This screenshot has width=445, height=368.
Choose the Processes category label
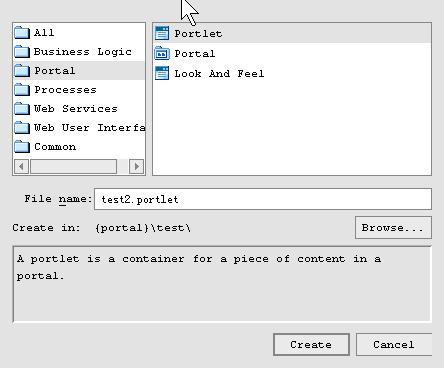(x=65, y=90)
